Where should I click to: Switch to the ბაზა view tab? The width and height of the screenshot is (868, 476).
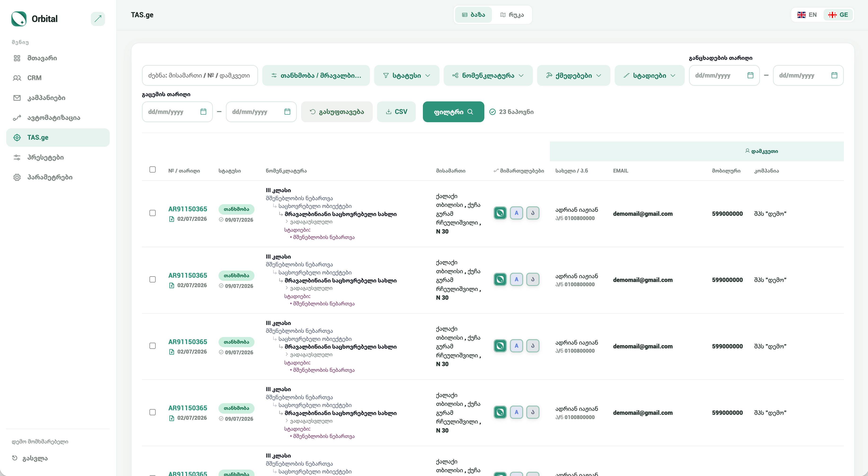pos(473,15)
